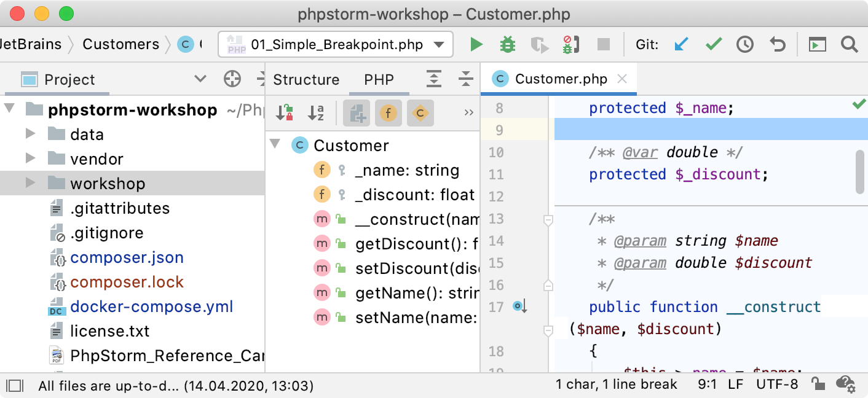
Task: Switch to the PHP tab
Action: point(379,79)
